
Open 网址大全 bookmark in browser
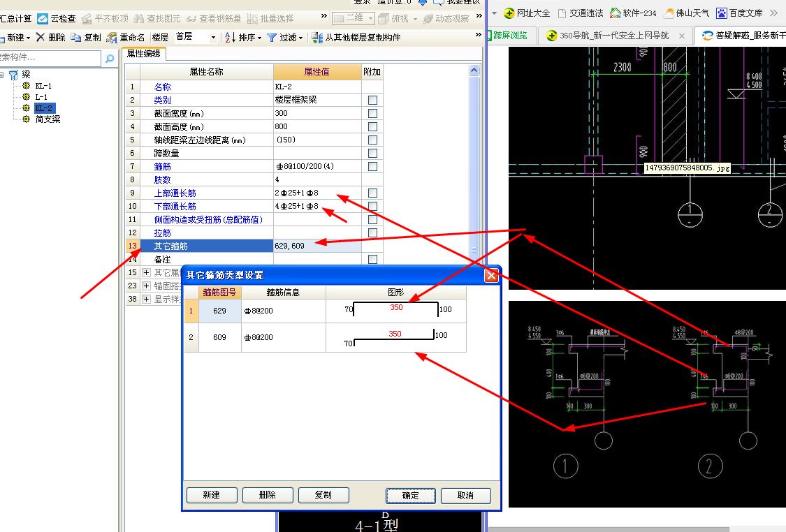click(526, 13)
